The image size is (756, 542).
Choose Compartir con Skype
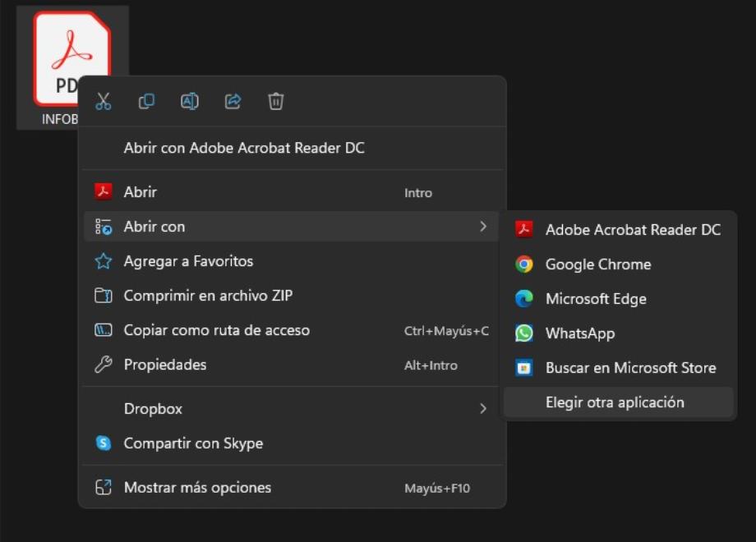point(291,443)
